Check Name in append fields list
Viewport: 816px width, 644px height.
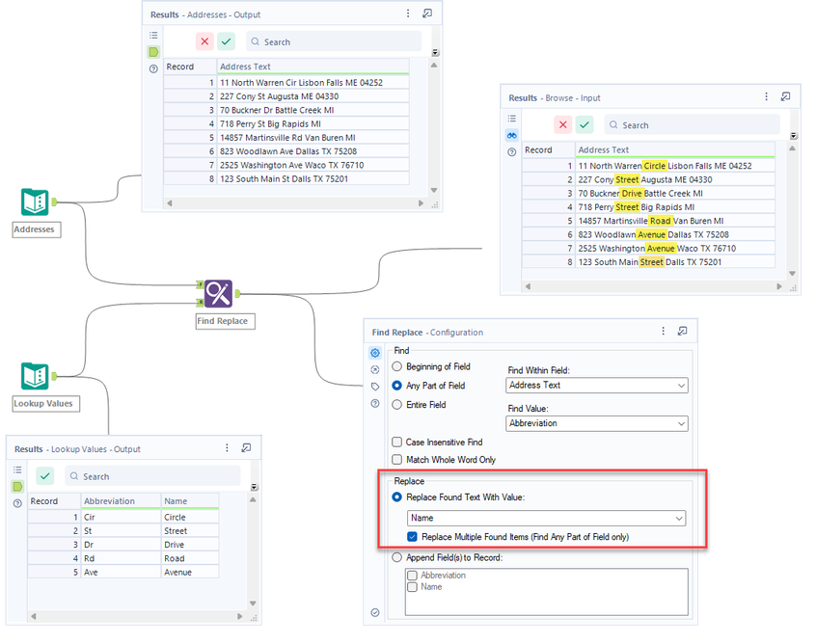coord(413,587)
